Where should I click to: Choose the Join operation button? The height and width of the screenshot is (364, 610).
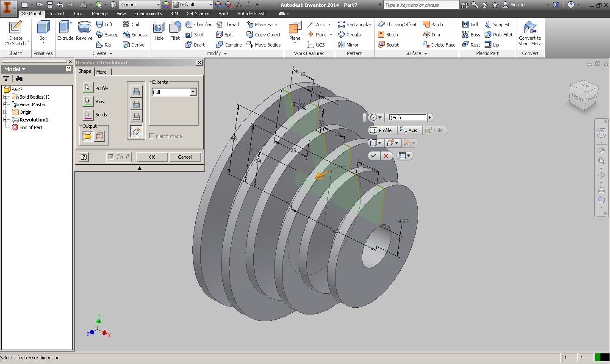point(136,91)
